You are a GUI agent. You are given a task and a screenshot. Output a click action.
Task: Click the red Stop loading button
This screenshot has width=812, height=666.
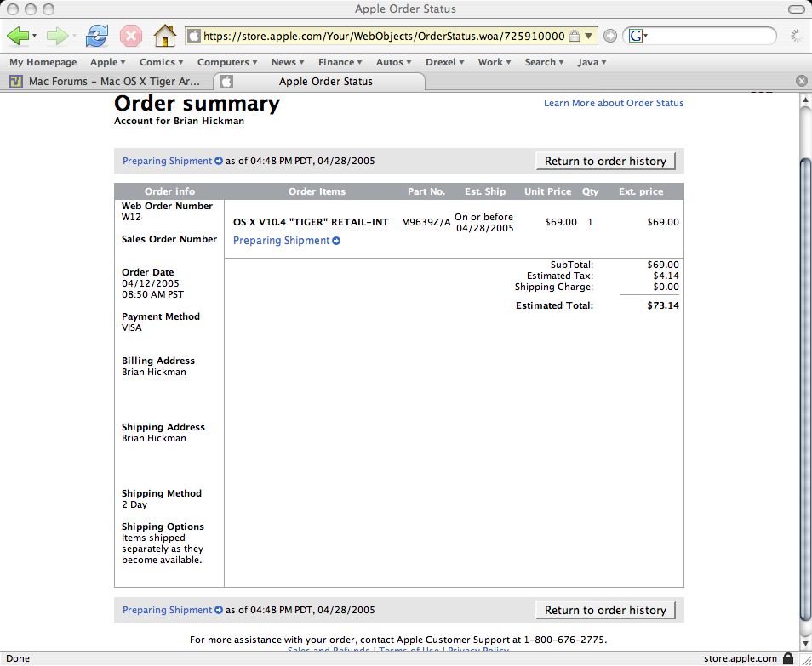131,37
